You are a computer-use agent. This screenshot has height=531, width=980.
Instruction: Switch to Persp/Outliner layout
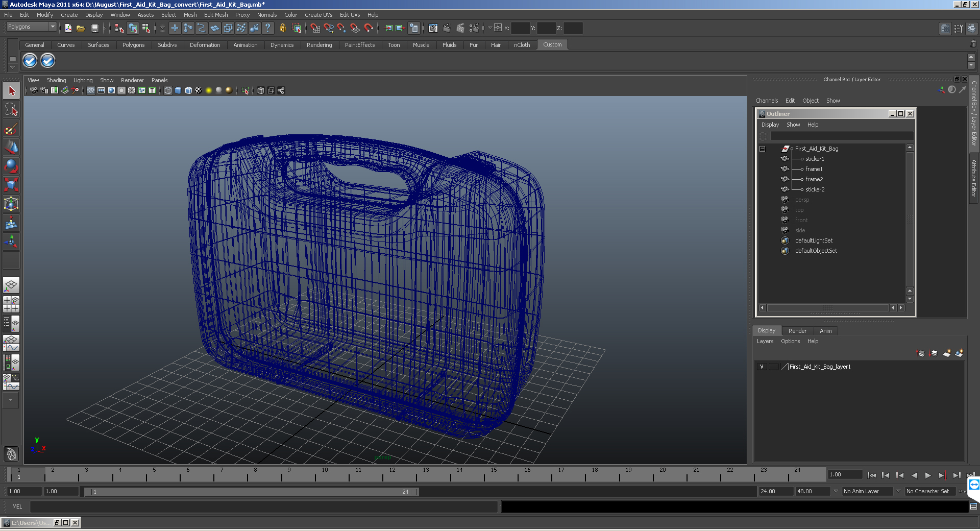pyautogui.click(x=11, y=324)
